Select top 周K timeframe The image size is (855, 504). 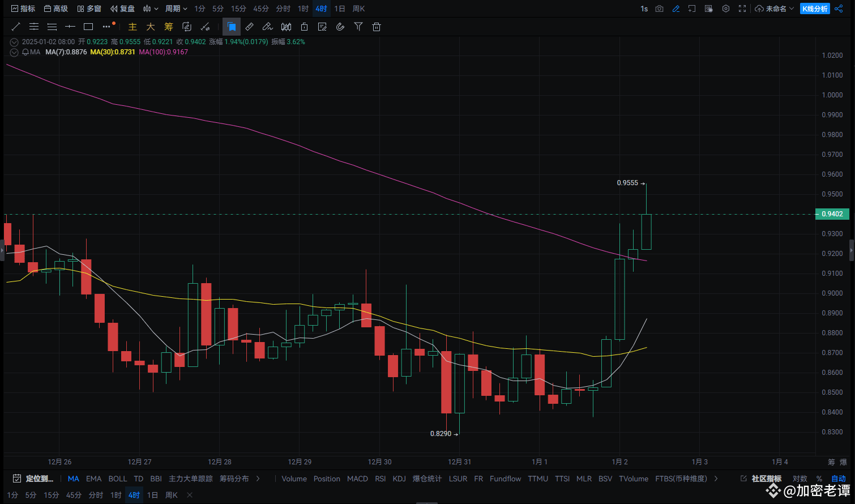tap(358, 8)
